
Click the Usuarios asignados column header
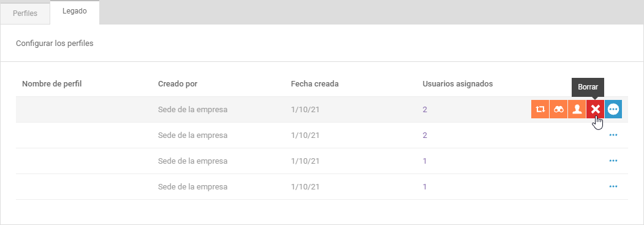point(458,84)
